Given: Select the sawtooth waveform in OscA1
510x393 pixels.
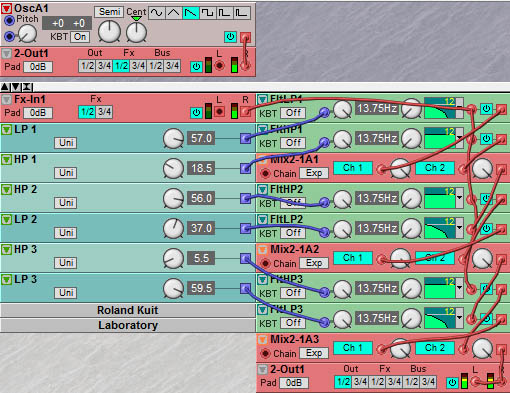Looking at the screenshot, I should pos(191,13).
